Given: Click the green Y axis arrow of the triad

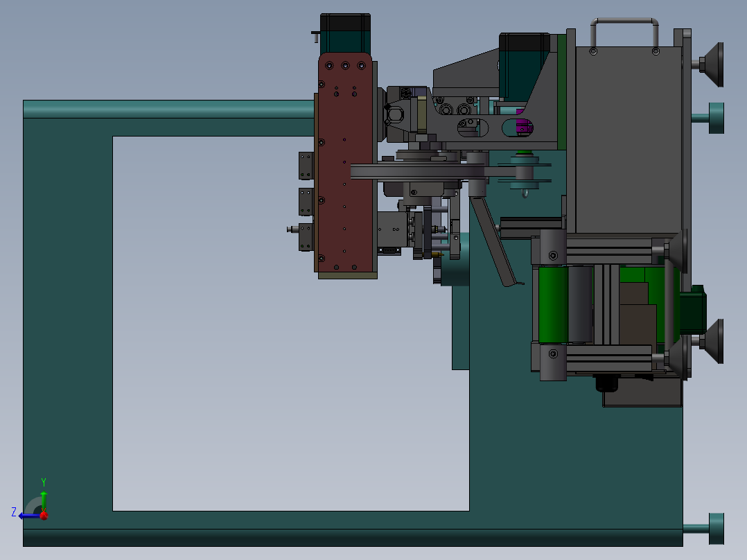Looking at the screenshot, I should (44, 500).
